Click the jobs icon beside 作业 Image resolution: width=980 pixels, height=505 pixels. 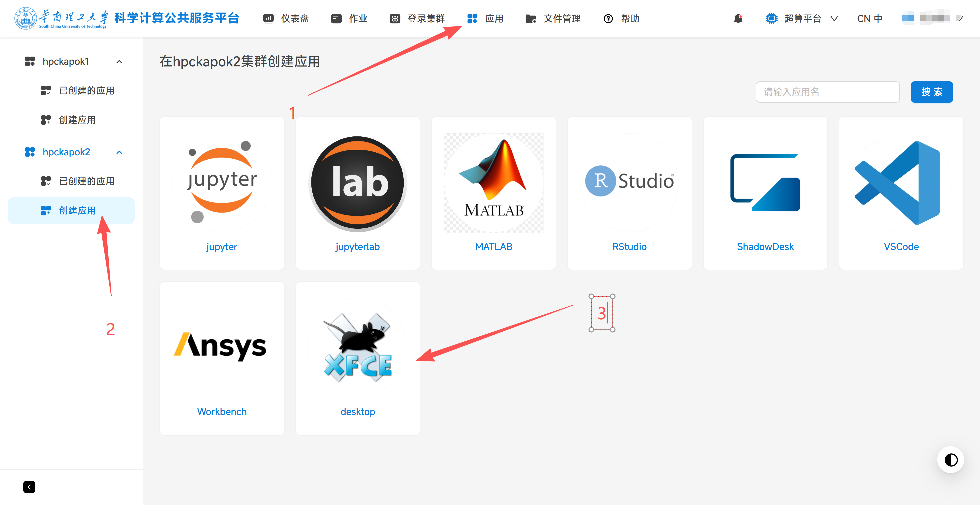[x=336, y=18]
